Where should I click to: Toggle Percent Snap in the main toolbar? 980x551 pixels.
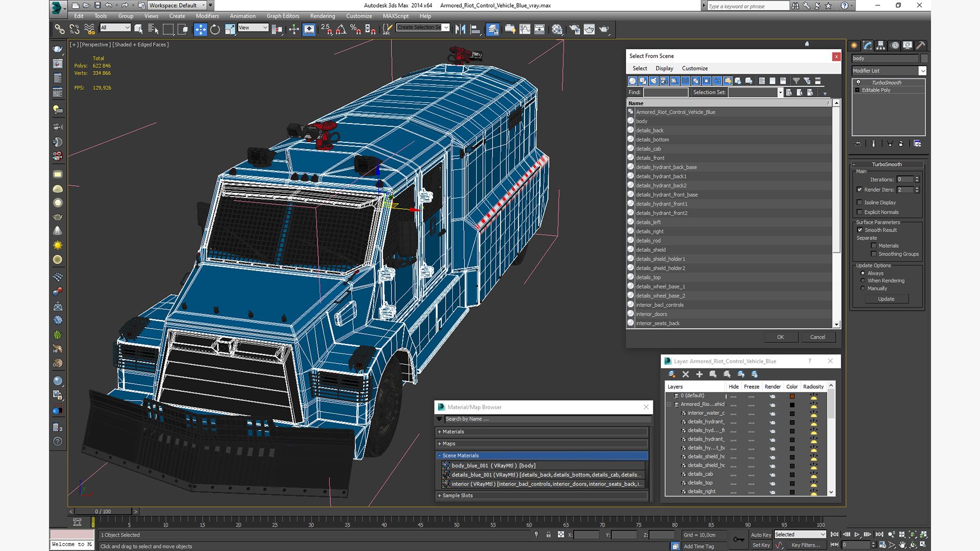(356, 30)
